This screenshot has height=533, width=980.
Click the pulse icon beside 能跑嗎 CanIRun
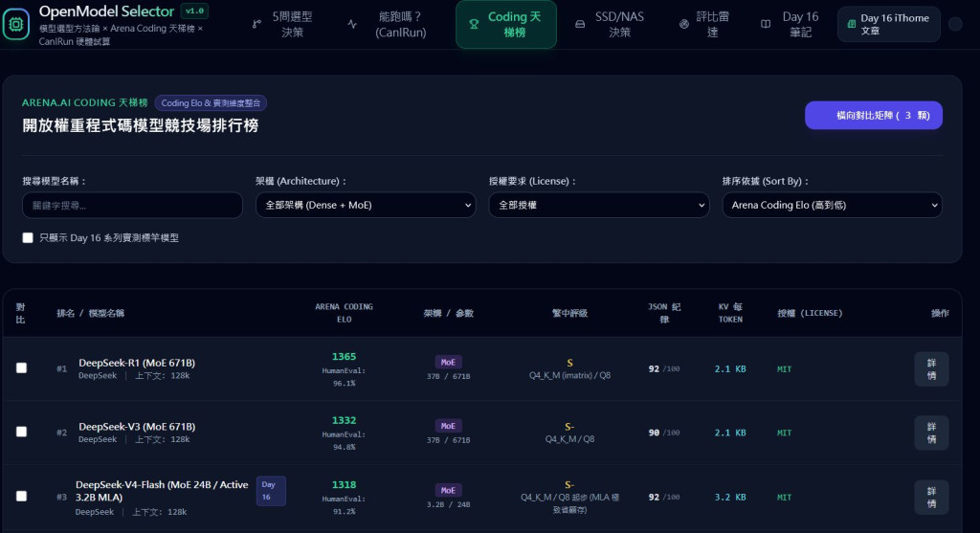[352, 24]
